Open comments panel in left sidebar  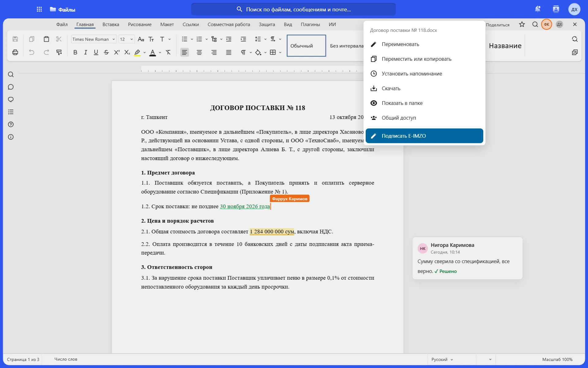tap(11, 87)
